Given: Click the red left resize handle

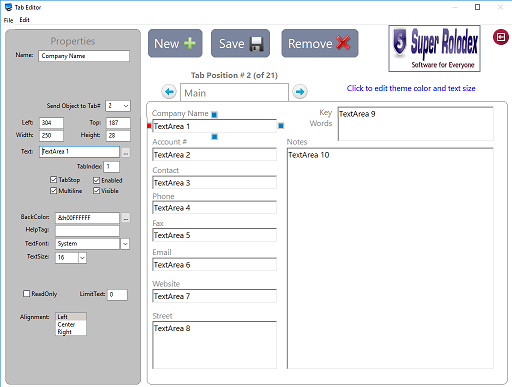Looking at the screenshot, I should click(x=149, y=126).
